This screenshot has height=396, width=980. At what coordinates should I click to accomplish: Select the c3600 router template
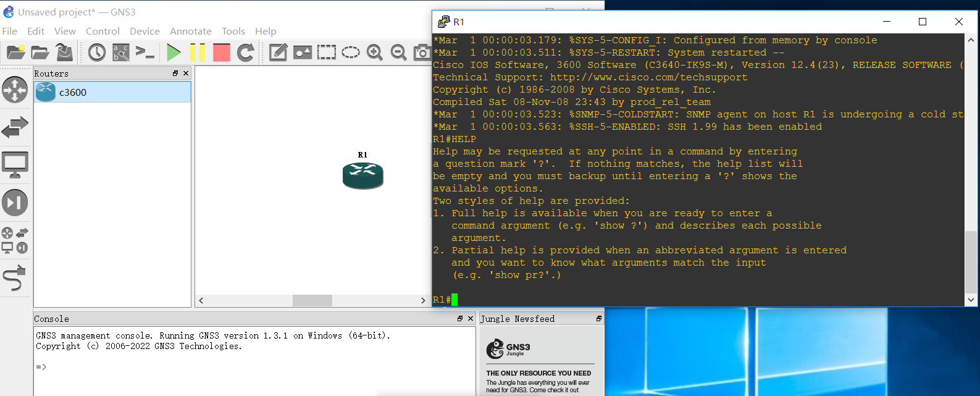tap(112, 92)
